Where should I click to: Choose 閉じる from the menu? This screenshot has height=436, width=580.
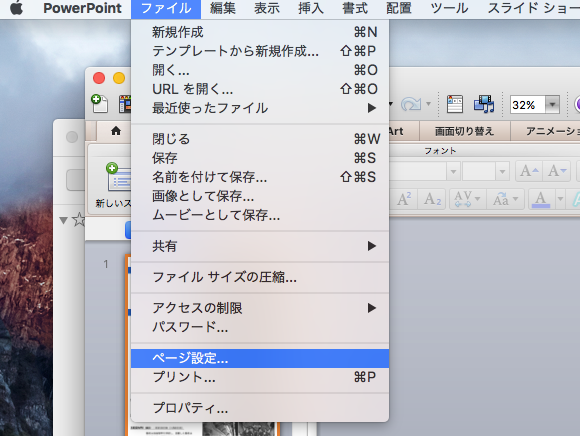point(260,139)
